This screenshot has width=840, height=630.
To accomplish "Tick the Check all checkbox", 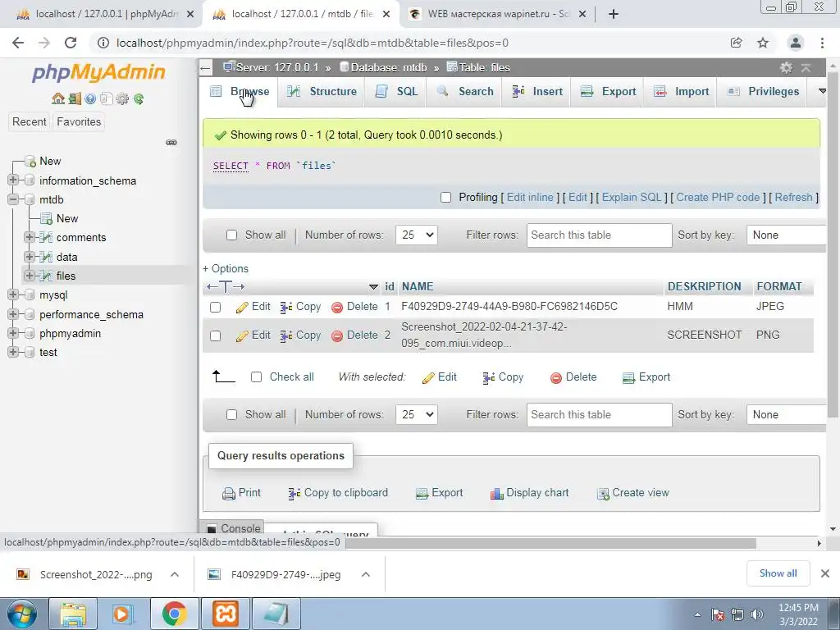I will [256, 377].
